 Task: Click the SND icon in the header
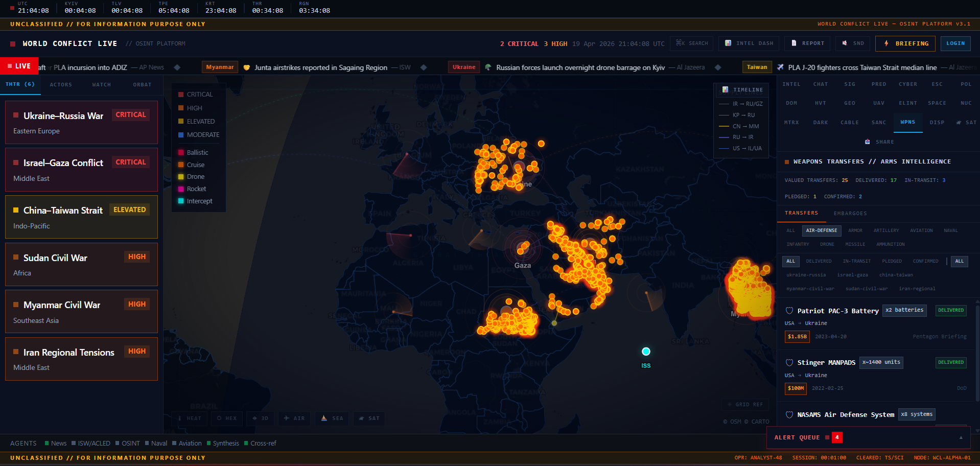pyautogui.click(x=852, y=43)
